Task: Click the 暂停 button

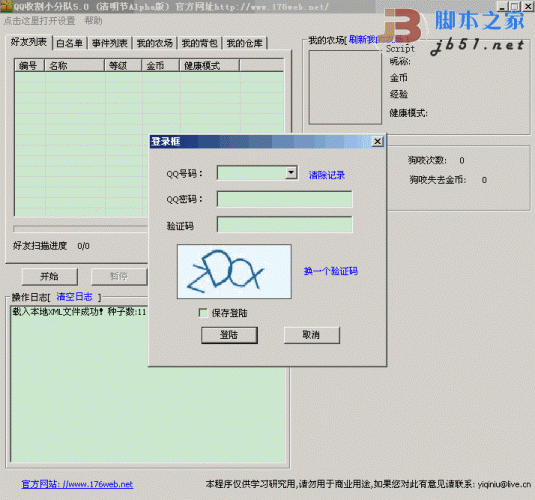Action: [x=118, y=276]
